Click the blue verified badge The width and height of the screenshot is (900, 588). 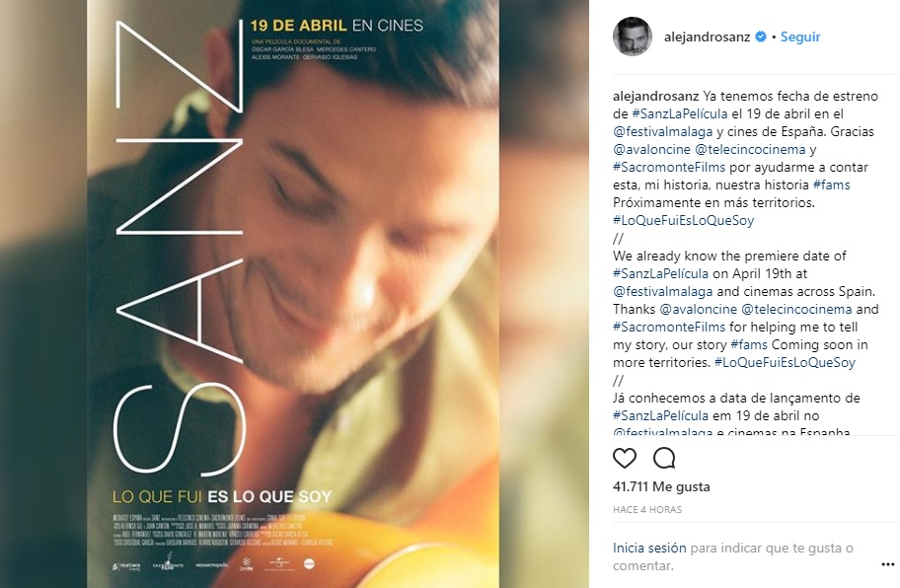[761, 37]
